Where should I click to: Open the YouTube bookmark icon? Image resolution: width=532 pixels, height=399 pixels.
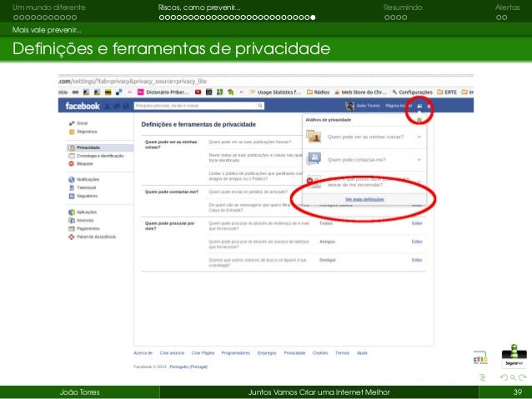(x=198, y=92)
